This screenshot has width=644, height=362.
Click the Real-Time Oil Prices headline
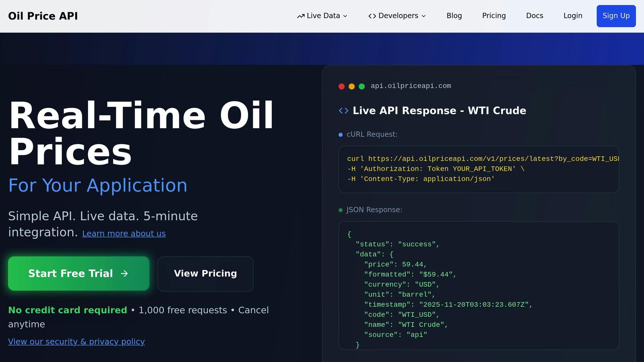[x=142, y=133]
